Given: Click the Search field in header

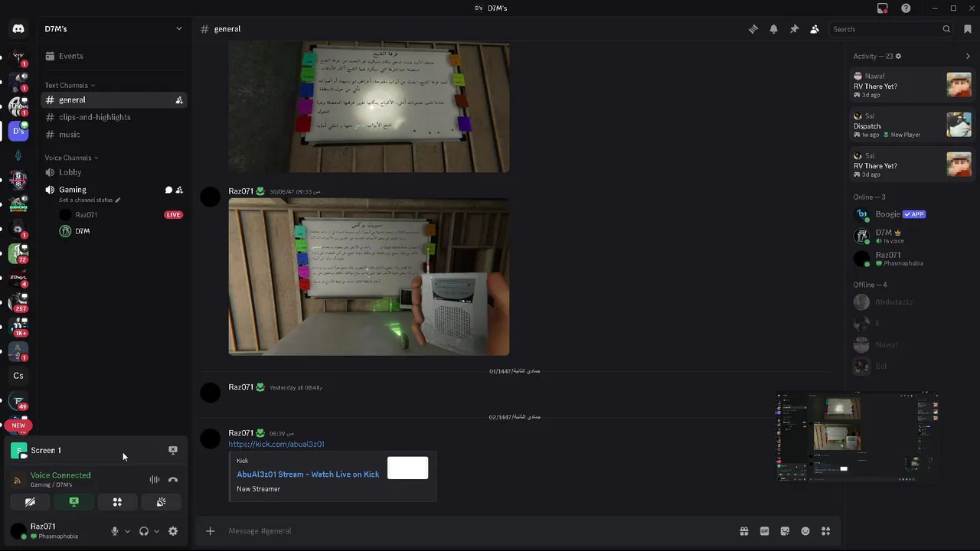Looking at the screenshot, I should (892, 29).
